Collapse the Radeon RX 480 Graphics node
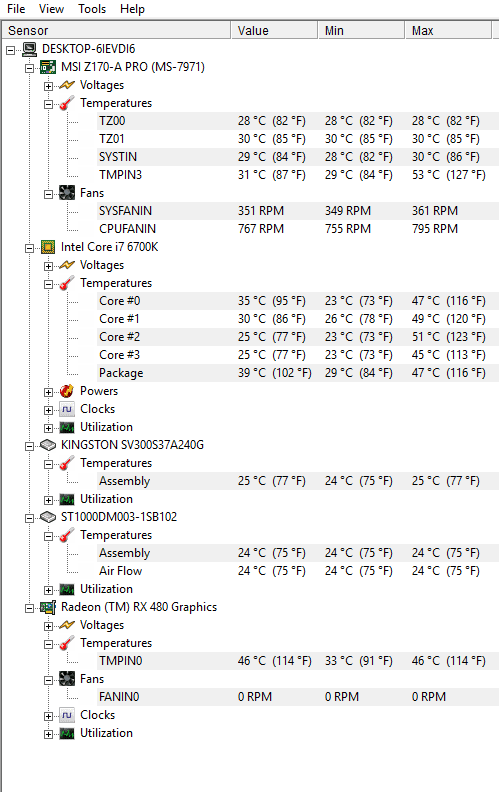499x792 pixels. [x=30, y=608]
